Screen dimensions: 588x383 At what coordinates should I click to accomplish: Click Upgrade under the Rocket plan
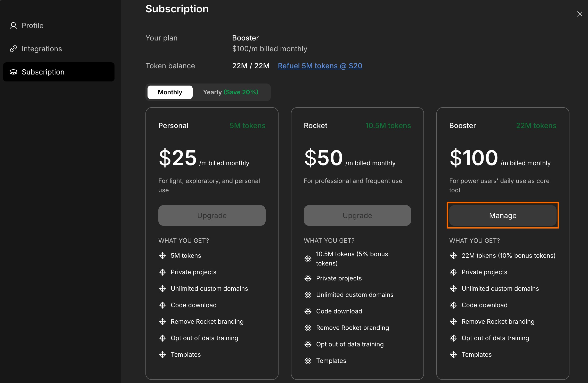point(357,215)
